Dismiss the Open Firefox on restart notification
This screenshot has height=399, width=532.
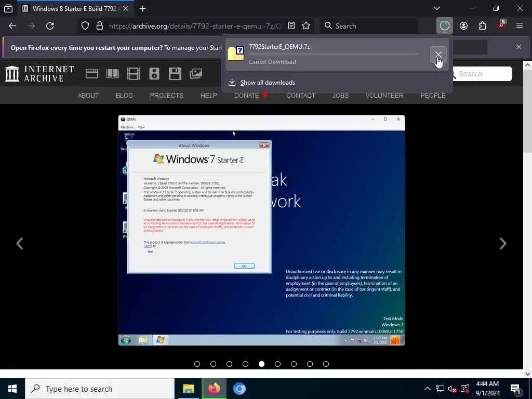(519, 47)
